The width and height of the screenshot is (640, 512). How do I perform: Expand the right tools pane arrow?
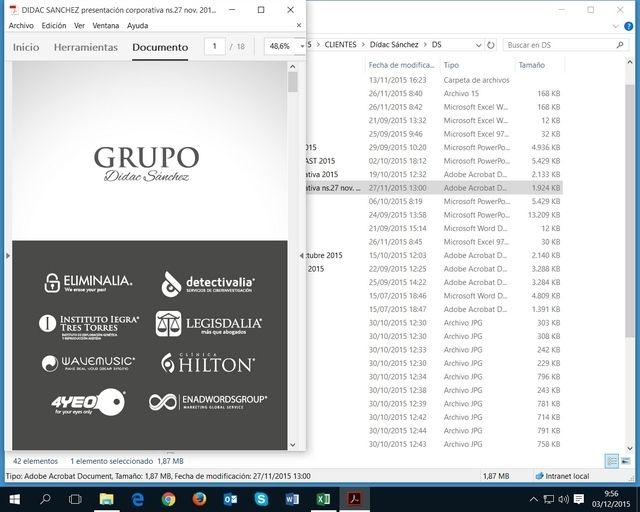pyautogui.click(x=302, y=256)
